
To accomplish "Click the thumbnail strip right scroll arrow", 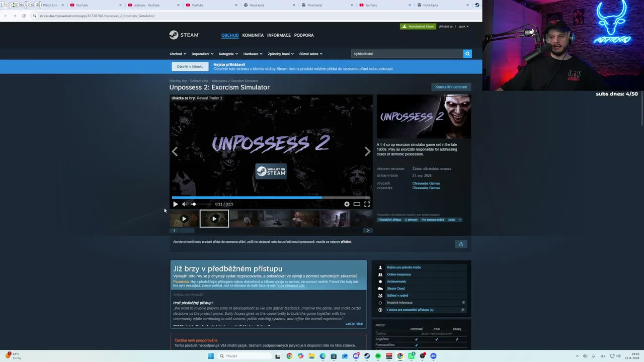I will [x=368, y=230].
